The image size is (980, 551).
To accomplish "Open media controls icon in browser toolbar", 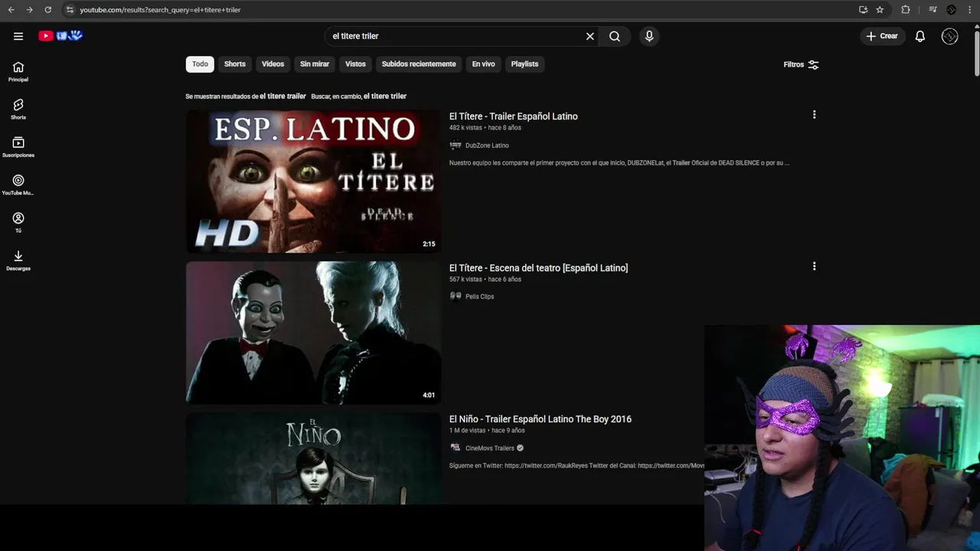I will pyautogui.click(x=933, y=10).
